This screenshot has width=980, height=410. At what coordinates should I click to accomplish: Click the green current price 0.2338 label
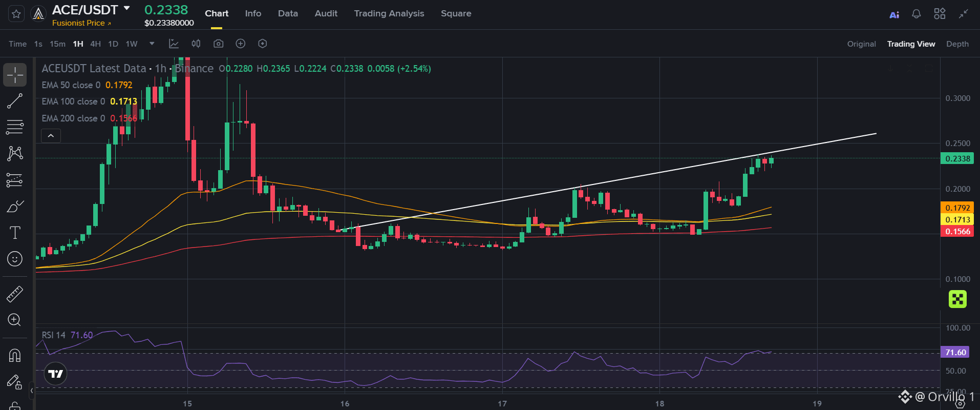pyautogui.click(x=957, y=158)
